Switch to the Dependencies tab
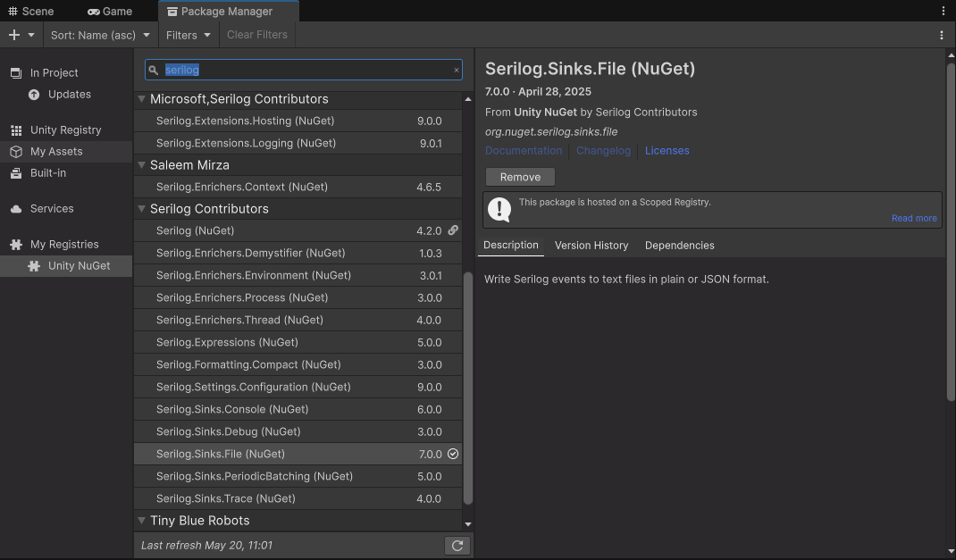Viewport: 956px width, 560px height. click(x=679, y=245)
